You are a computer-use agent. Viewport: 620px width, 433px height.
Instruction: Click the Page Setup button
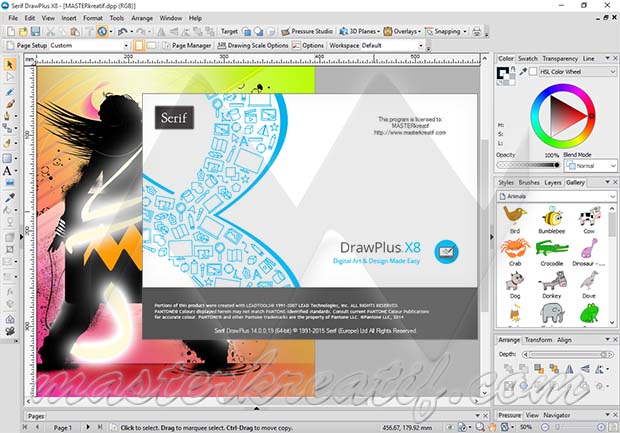pyautogui.click(x=27, y=45)
